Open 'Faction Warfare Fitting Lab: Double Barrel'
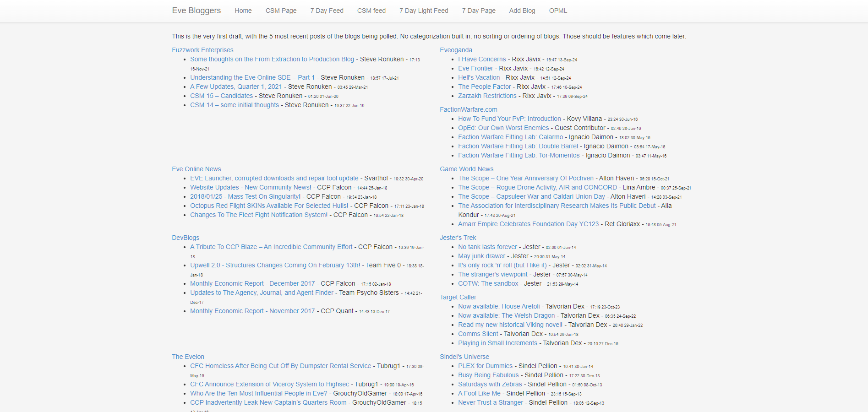The width and height of the screenshot is (868, 412). pos(518,146)
